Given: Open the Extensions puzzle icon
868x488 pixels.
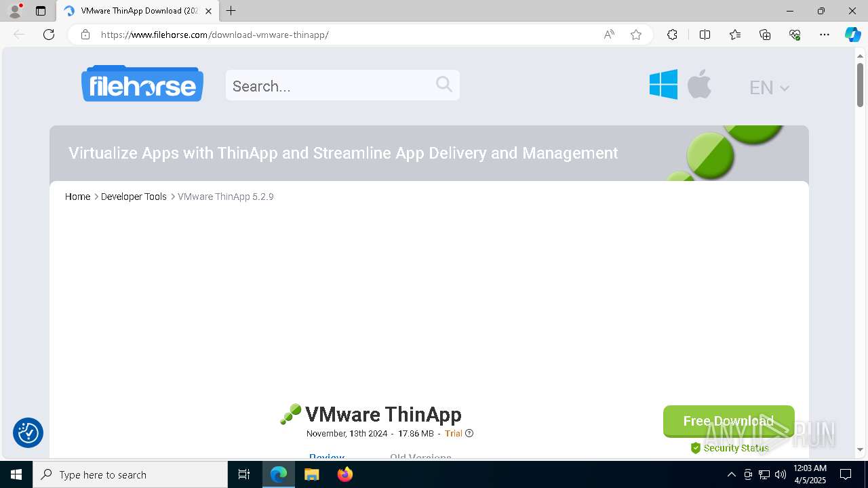Looking at the screenshot, I should pyautogui.click(x=672, y=35).
